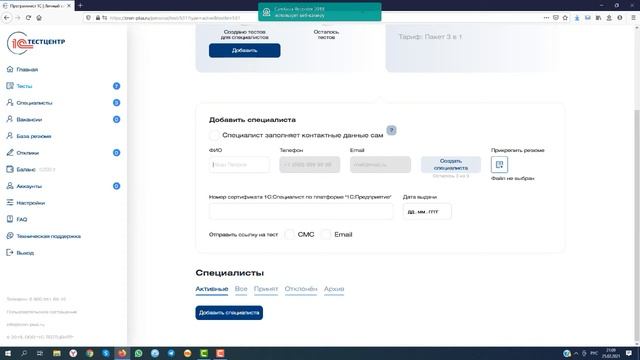Open the Специалисты sidebar link
This screenshot has width=640, height=360.
click(x=34, y=103)
